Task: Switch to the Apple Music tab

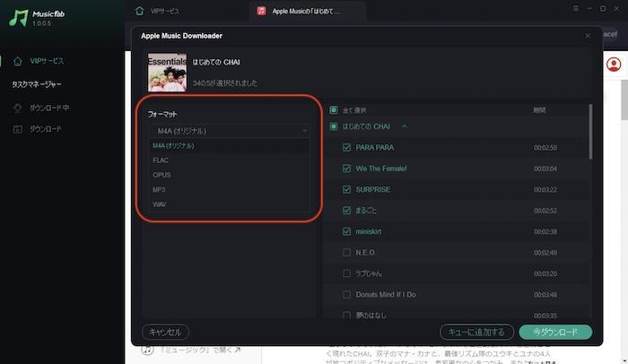Action: (x=308, y=12)
